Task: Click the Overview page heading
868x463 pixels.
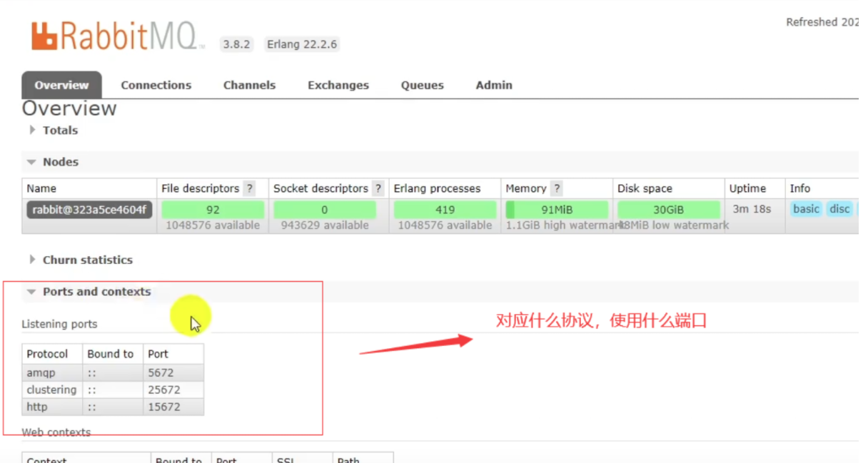Action: tap(69, 108)
